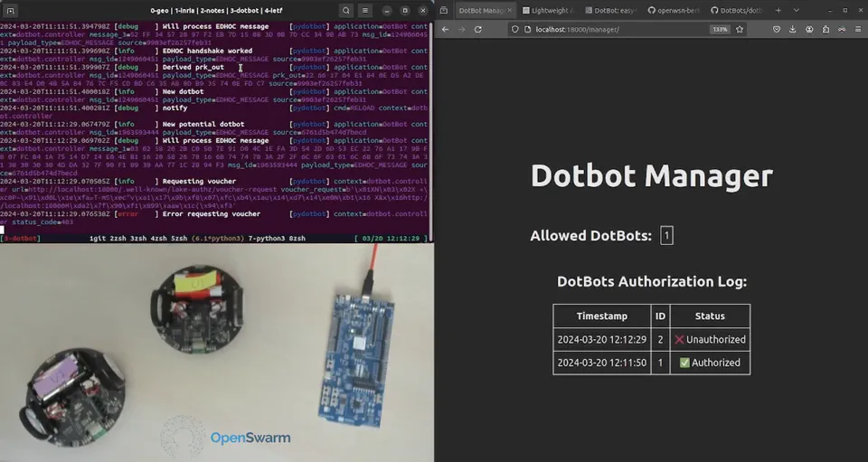Expand the list all tabs dropdown
868x462 pixels.
[x=796, y=11]
